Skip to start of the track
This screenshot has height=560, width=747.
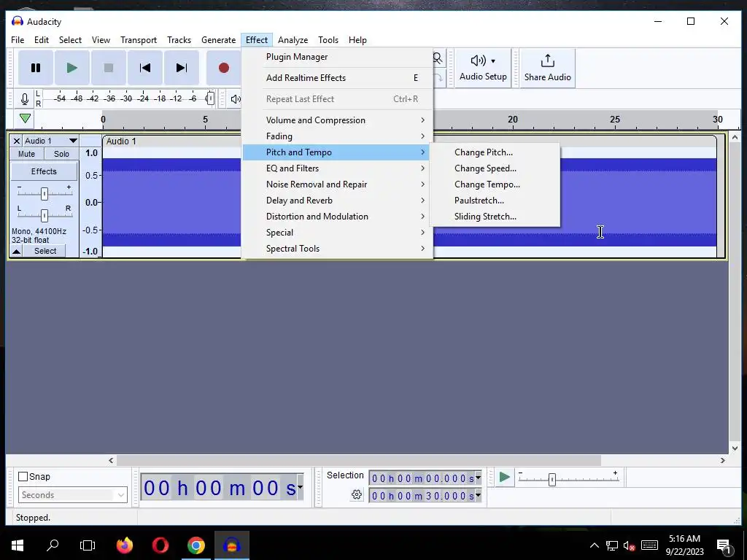tap(145, 68)
